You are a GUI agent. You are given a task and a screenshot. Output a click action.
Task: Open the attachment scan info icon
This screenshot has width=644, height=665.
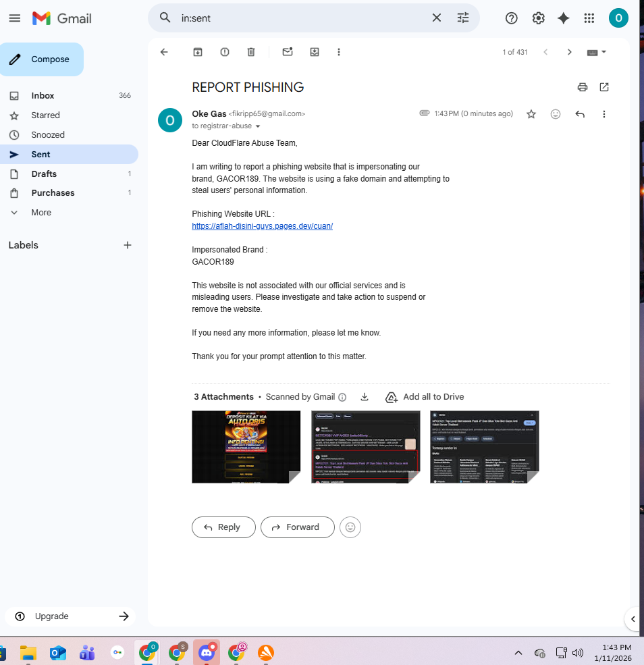pos(342,397)
